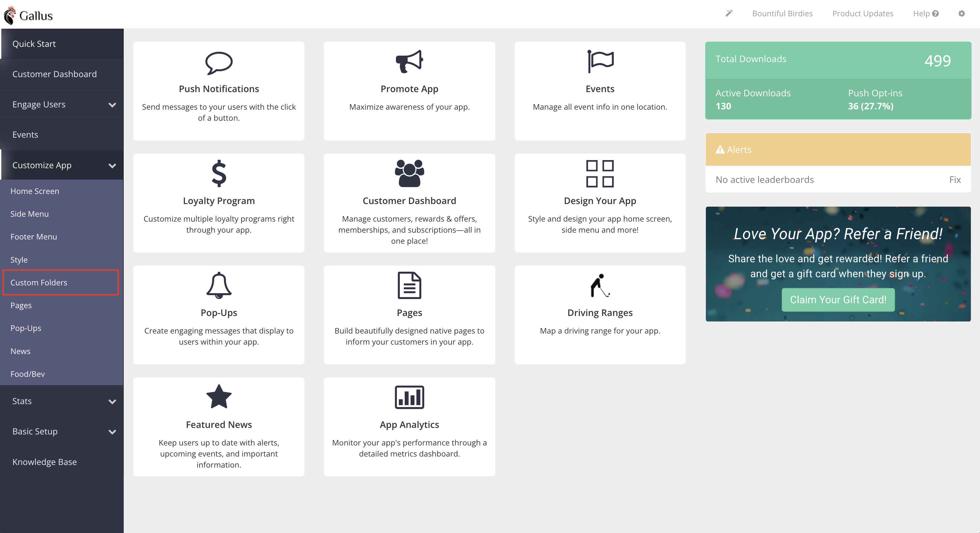Viewport: 980px width, 533px height.
Task: Open Product Updates link in header
Action: tap(863, 14)
